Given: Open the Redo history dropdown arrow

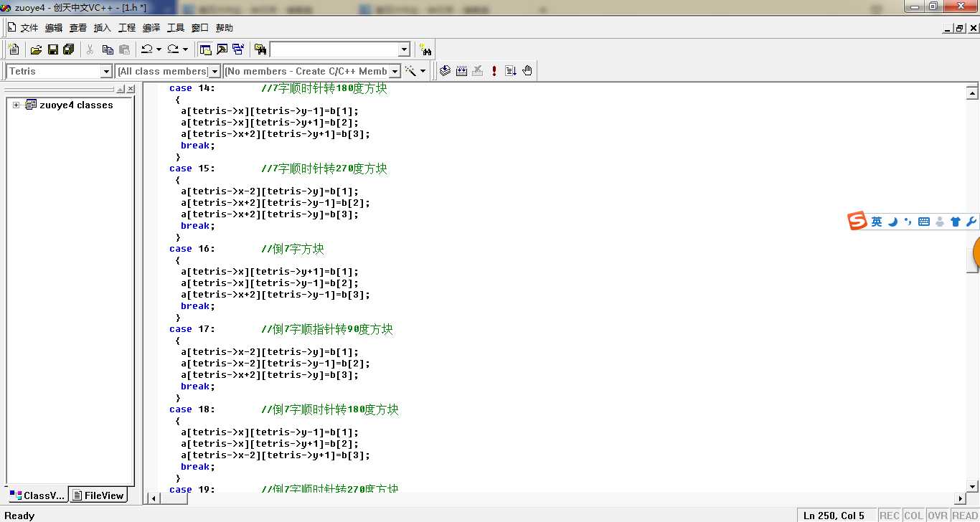Looking at the screenshot, I should point(185,49).
